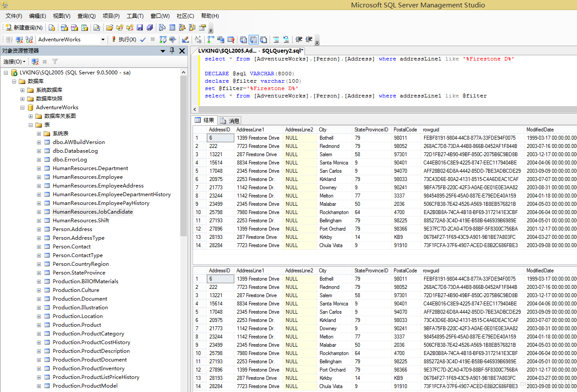Click the PostalCode column header in second grid

point(405,271)
